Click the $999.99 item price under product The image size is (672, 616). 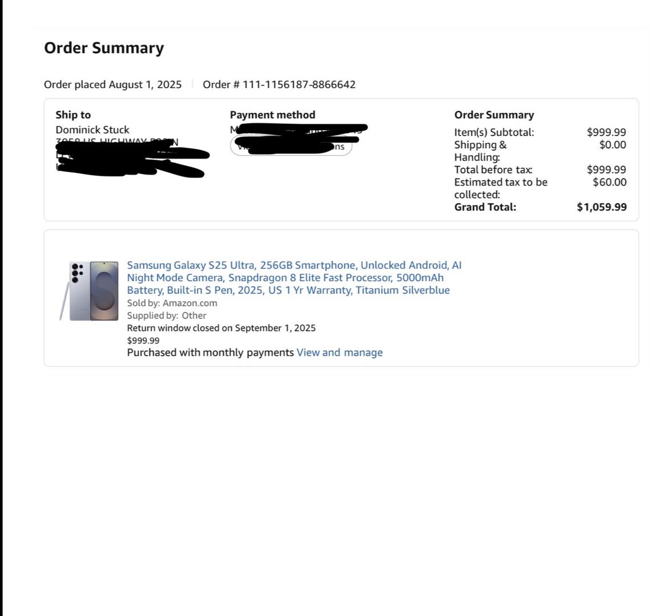coord(143,341)
